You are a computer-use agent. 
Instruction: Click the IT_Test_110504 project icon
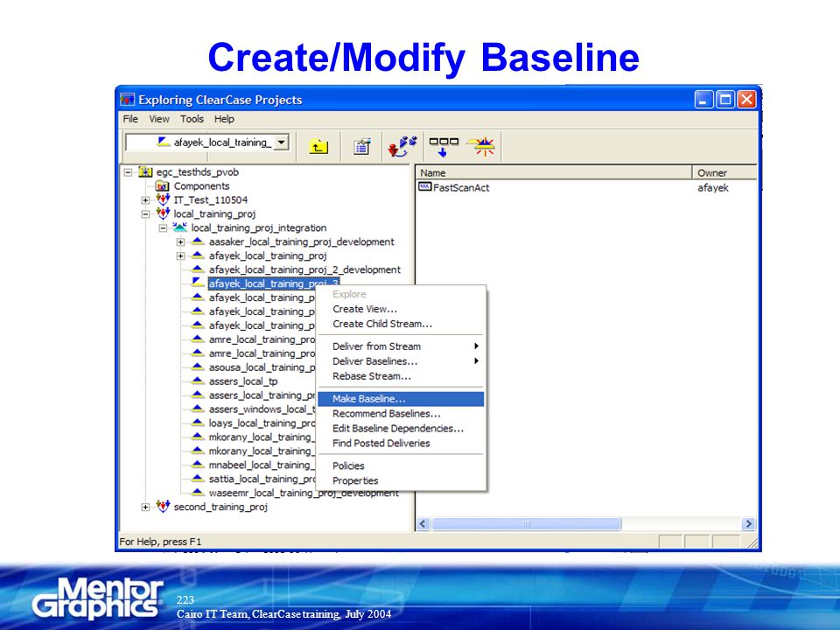tap(163, 199)
